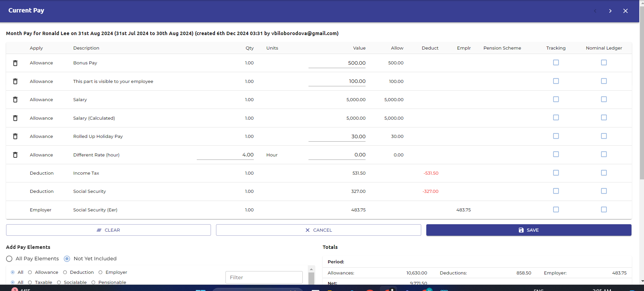Image resolution: width=644 pixels, height=291 pixels.
Task: Tick Nominal Ledger checkbox for Bonus Pay
Action: click(x=604, y=63)
